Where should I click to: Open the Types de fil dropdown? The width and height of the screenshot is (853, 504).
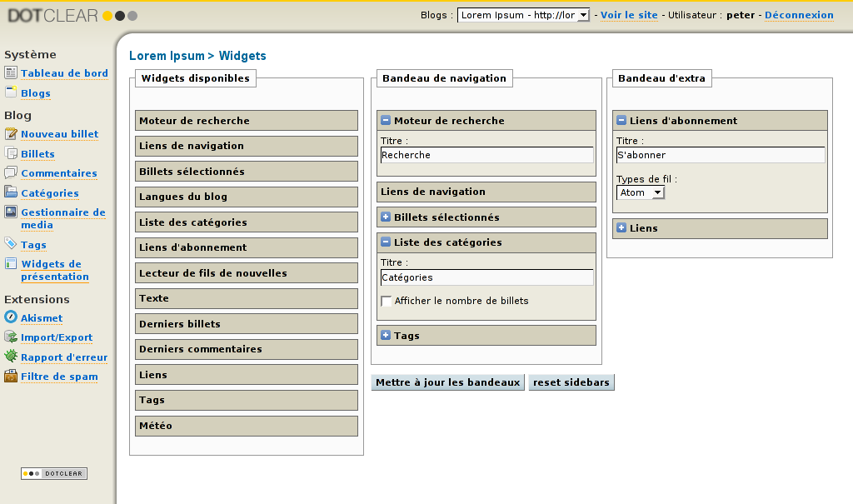pyautogui.click(x=641, y=192)
